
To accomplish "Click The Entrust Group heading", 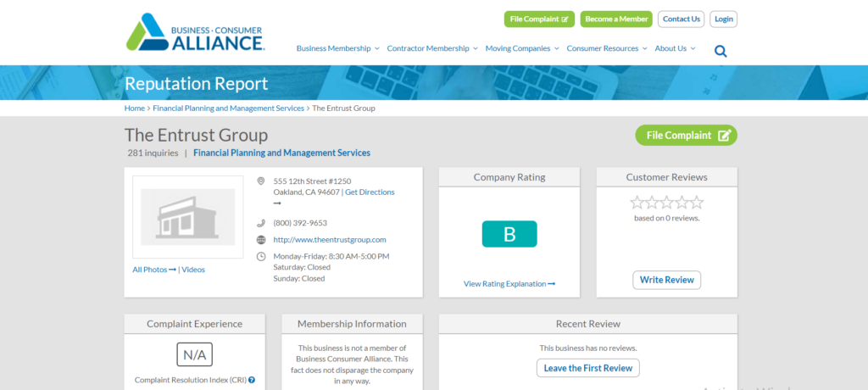I will click(196, 135).
